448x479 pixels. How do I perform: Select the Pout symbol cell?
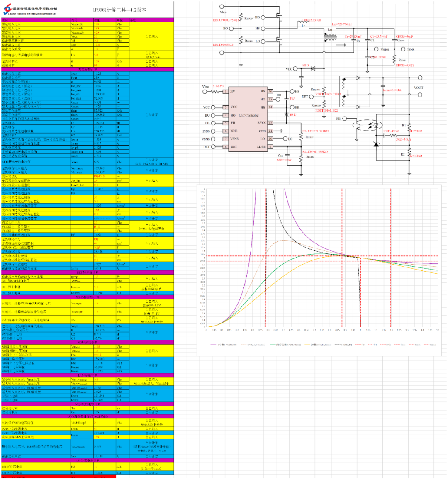[82, 78]
